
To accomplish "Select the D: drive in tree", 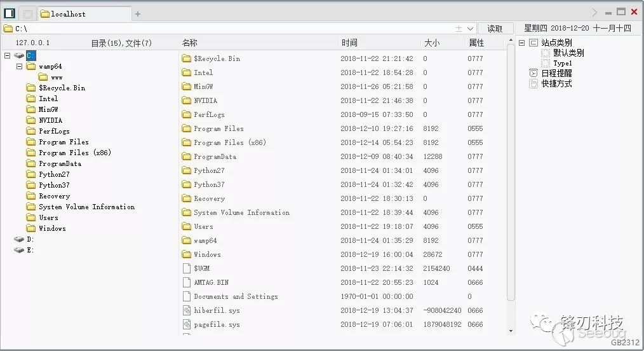I will 24,239.
